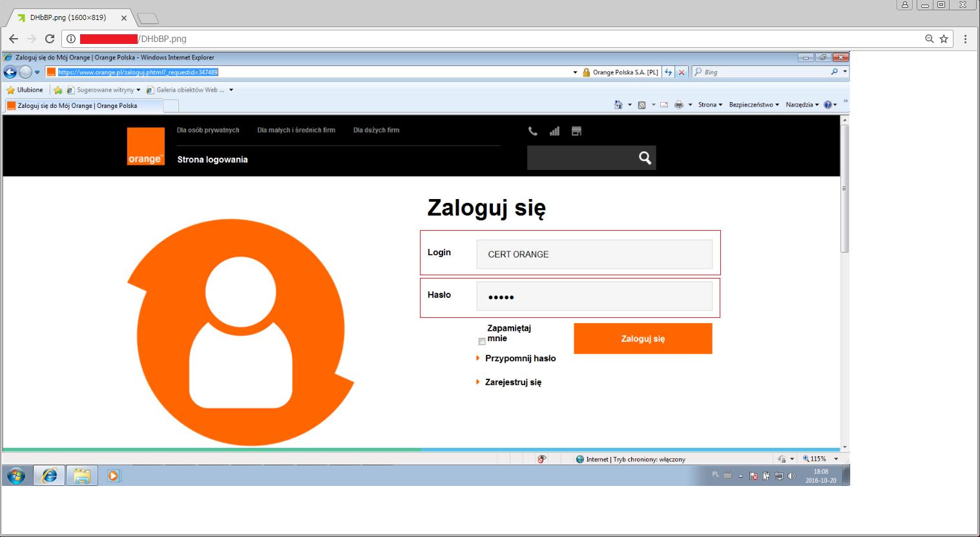Go back using IE back arrow
The height and width of the screenshot is (537, 980).
10,72
